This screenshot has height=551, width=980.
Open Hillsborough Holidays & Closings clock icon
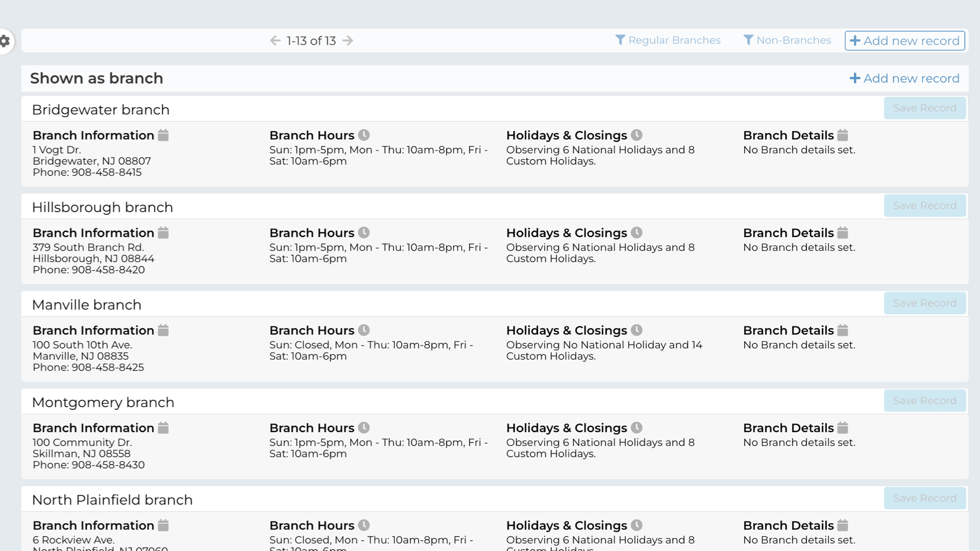tap(636, 233)
